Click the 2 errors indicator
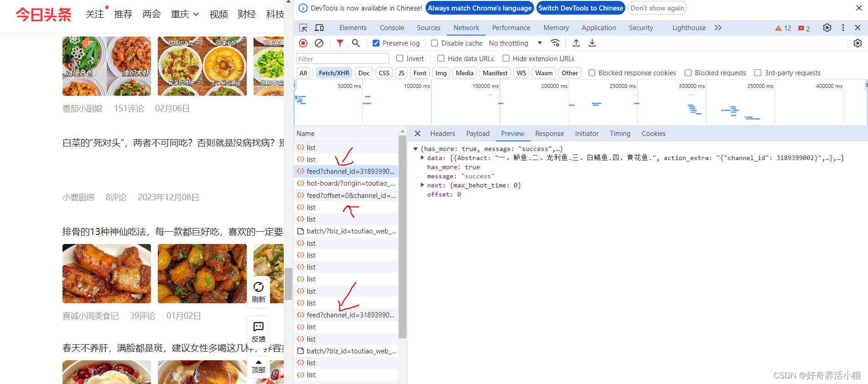 tap(804, 28)
